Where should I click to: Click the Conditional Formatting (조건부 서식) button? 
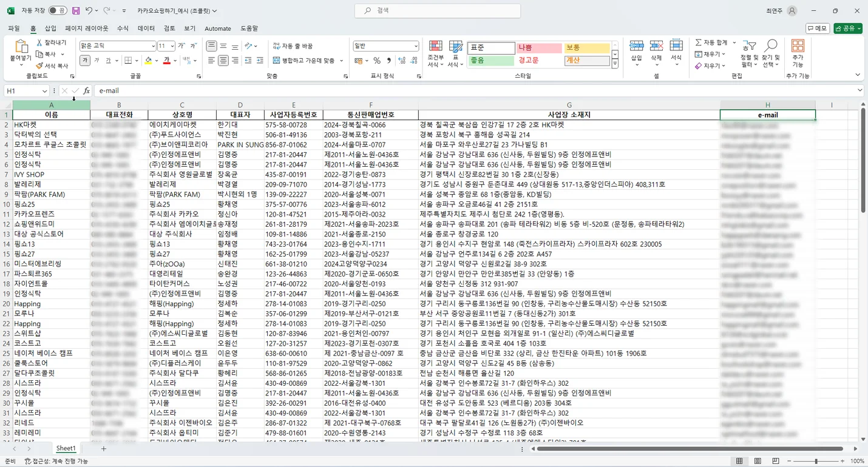click(x=435, y=53)
